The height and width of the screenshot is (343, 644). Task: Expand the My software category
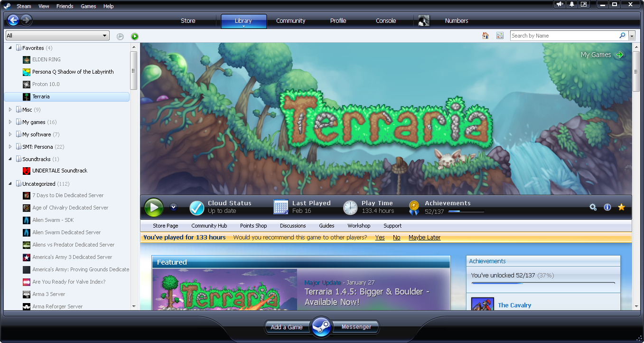10,134
